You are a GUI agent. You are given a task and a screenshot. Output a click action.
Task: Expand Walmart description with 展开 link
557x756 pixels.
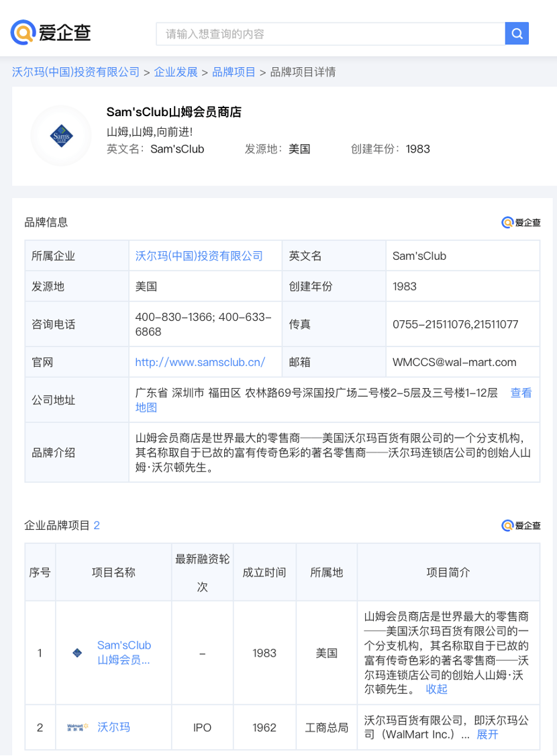pyautogui.click(x=487, y=735)
